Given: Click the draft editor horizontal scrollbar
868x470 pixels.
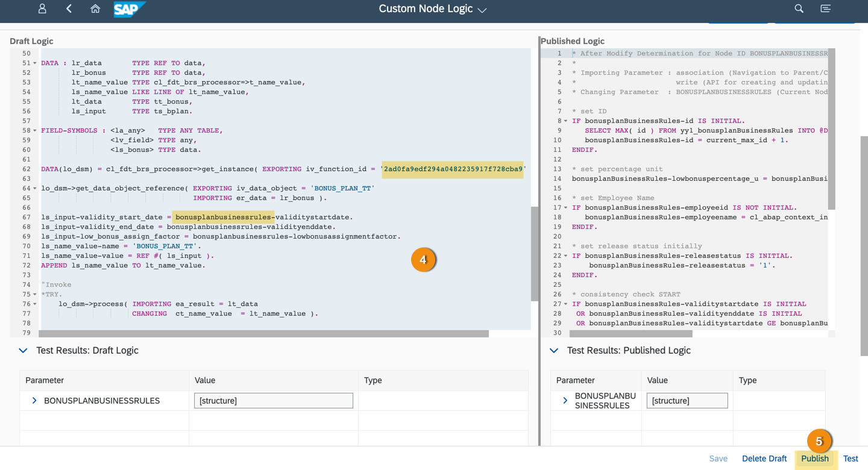Looking at the screenshot, I should point(263,333).
